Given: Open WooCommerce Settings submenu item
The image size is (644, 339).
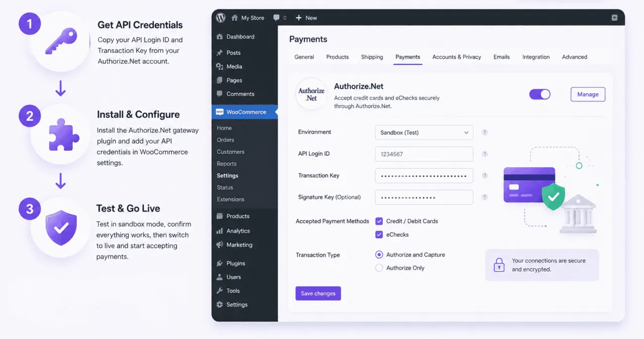Looking at the screenshot, I should pyautogui.click(x=227, y=176).
